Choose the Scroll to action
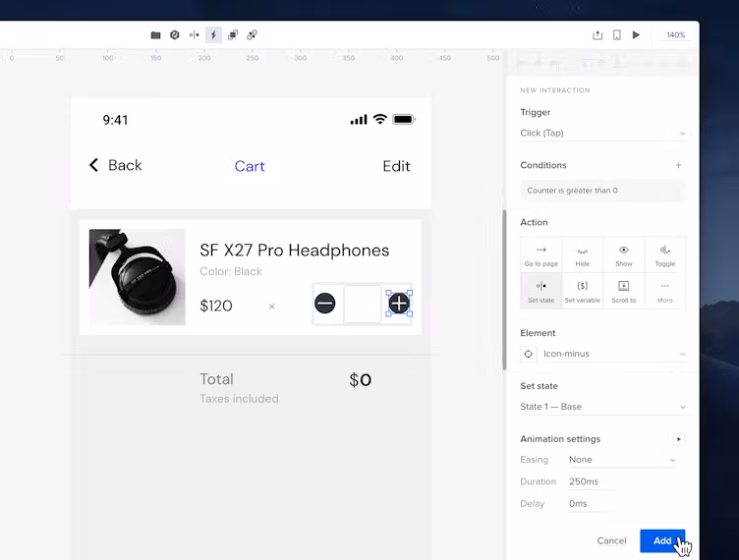739x560 pixels. (623, 291)
